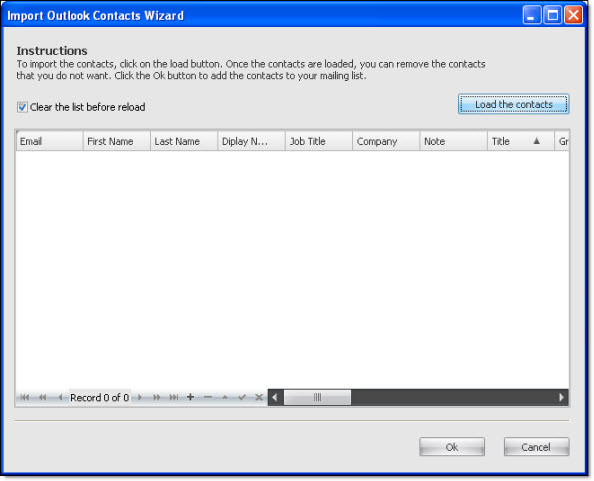
Task: Sort by Last Name column header
Action: pos(184,141)
